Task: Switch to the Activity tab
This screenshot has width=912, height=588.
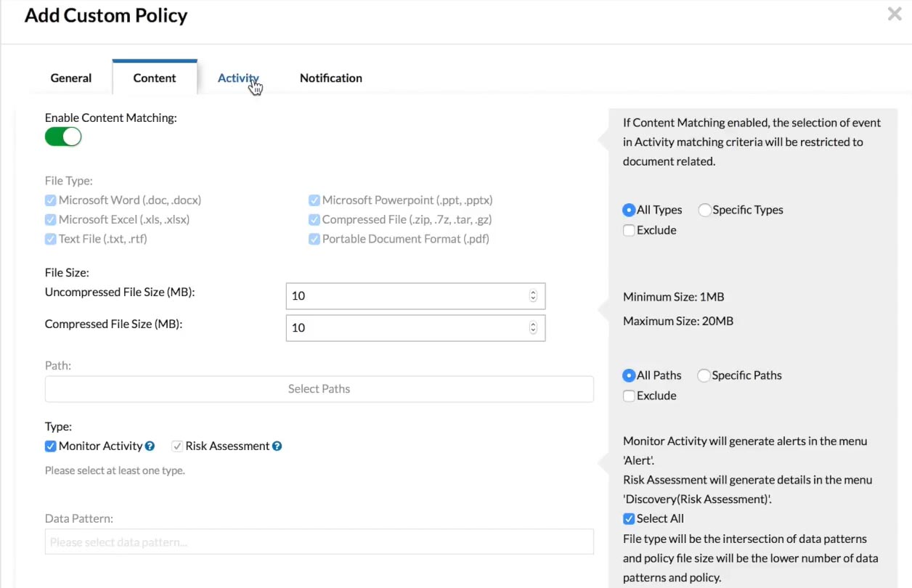Action: [237, 78]
